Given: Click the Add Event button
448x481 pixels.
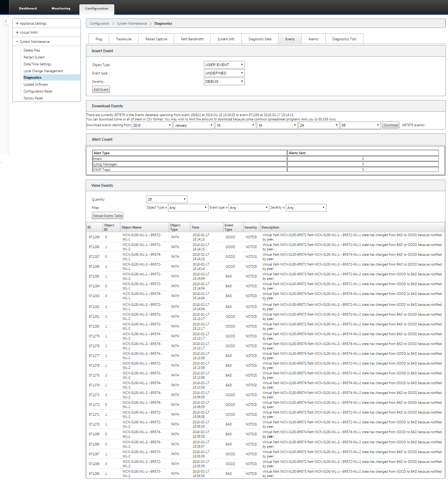Looking at the screenshot, I should 101,90.
